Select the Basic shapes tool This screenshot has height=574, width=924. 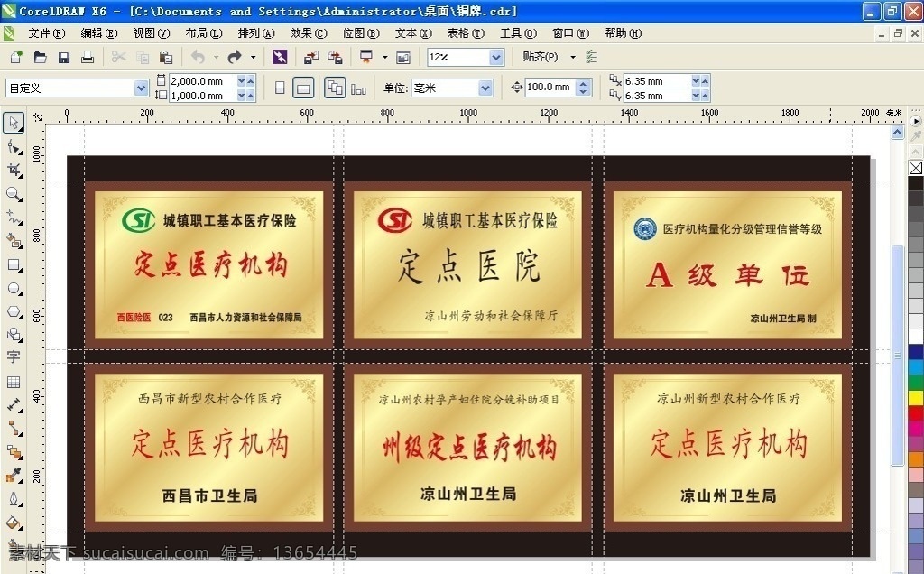pos(14,335)
